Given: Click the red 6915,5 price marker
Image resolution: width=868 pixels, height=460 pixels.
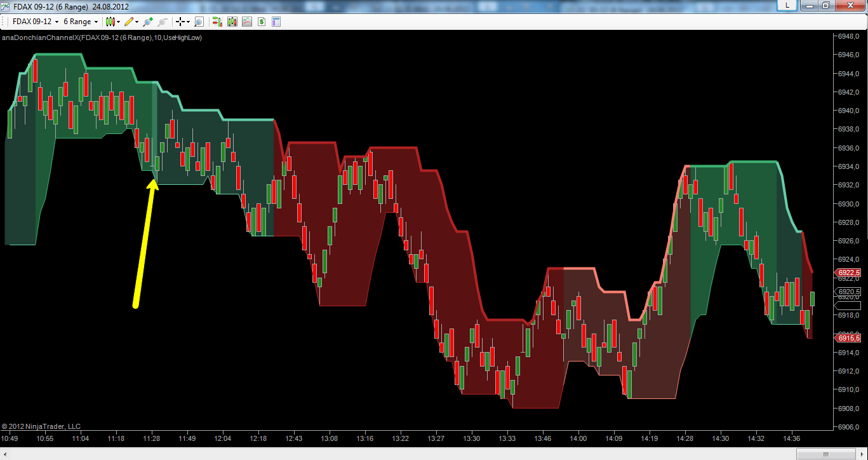Looking at the screenshot, I should [x=849, y=339].
